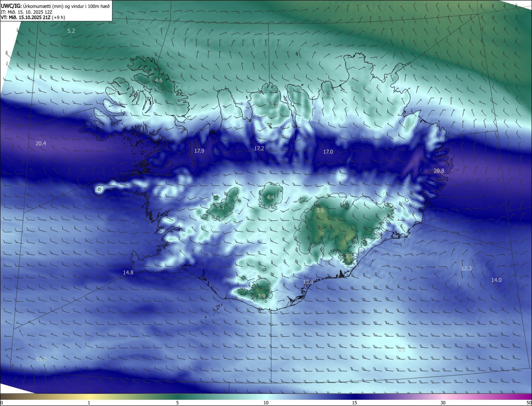
Task: Click the 14.0 value label
Action: (x=496, y=280)
